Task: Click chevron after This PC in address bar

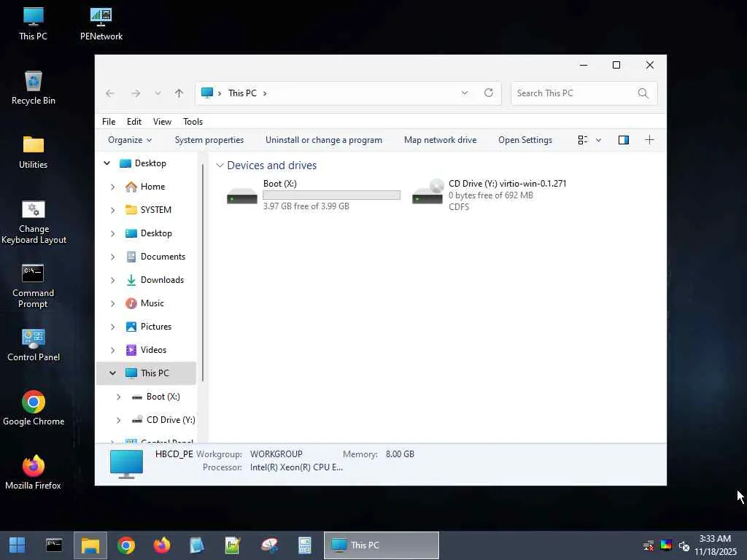Action: [265, 93]
